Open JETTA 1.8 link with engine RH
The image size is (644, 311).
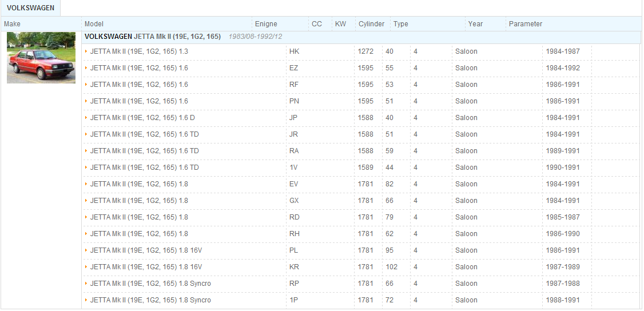(139, 234)
